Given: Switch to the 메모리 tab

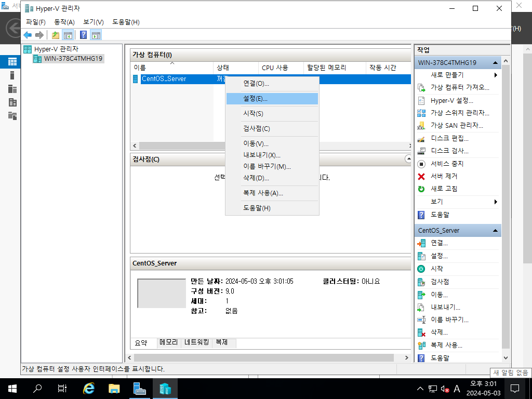Looking at the screenshot, I should coord(169,343).
